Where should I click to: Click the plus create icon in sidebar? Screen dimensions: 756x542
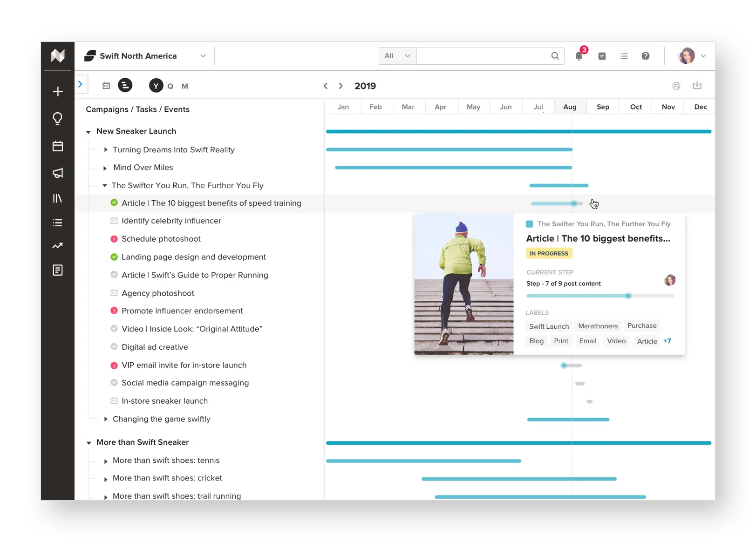tap(58, 91)
